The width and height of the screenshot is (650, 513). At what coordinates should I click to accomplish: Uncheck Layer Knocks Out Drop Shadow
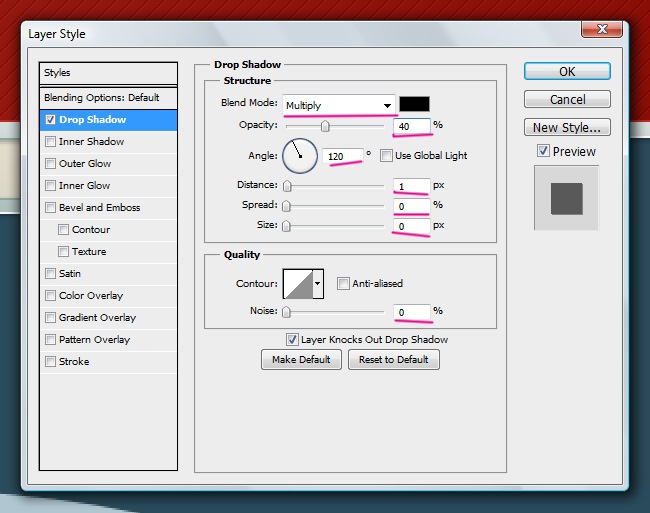pos(292,339)
